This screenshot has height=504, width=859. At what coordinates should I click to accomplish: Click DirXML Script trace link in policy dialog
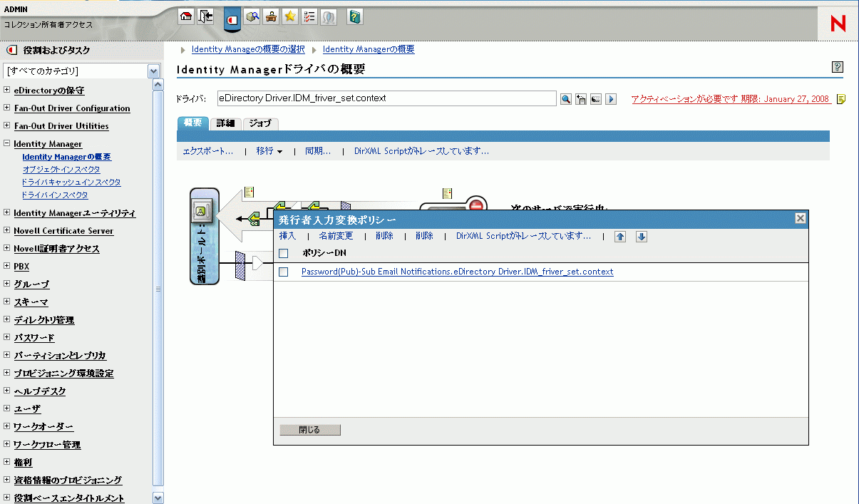point(523,236)
